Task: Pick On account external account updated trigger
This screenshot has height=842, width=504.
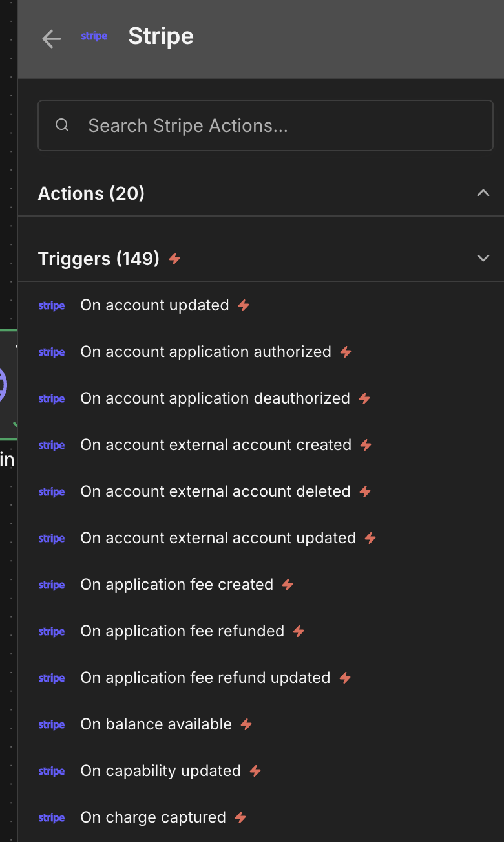Action: [261, 538]
